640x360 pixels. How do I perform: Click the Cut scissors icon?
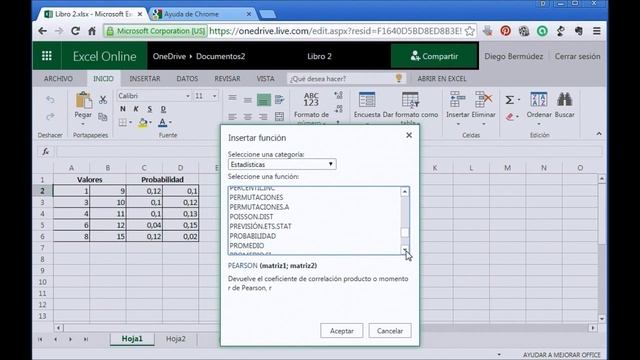click(x=103, y=100)
